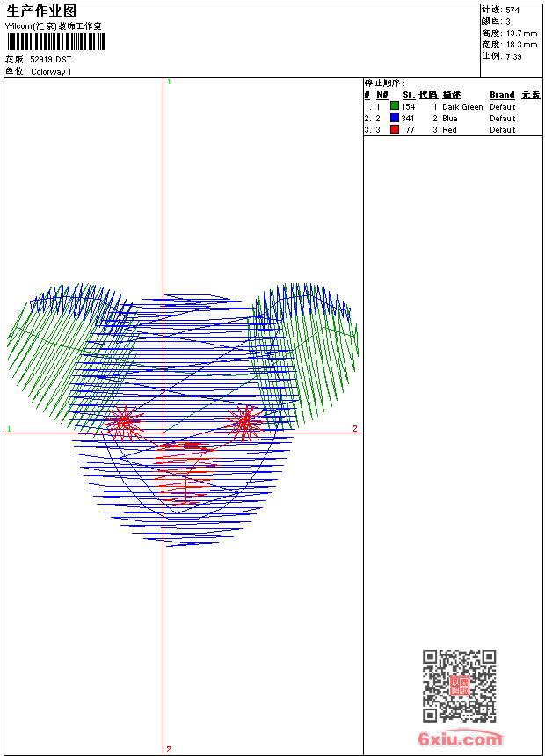Click 'Default' brand in the Dark Green row
This screenshot has height=756, width=545.
point(502,107)
